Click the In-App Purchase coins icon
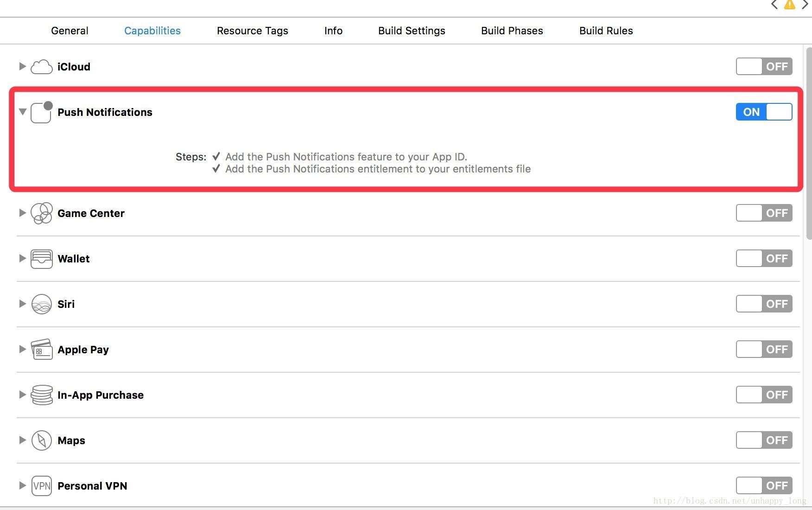Viewport: 812px width, 510px height. 41,395
